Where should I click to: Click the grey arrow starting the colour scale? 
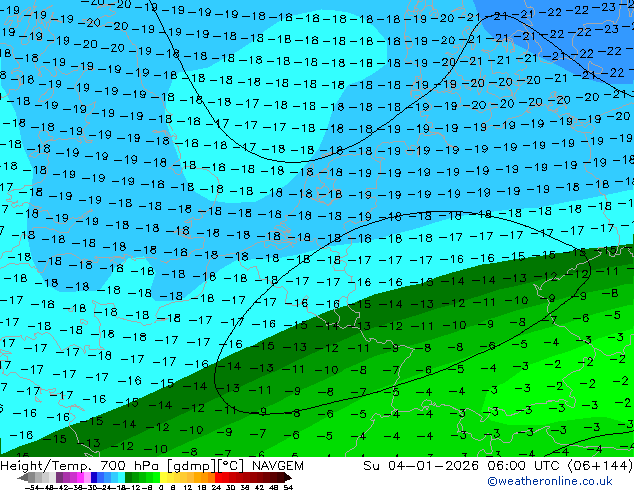tap(23, 477)
